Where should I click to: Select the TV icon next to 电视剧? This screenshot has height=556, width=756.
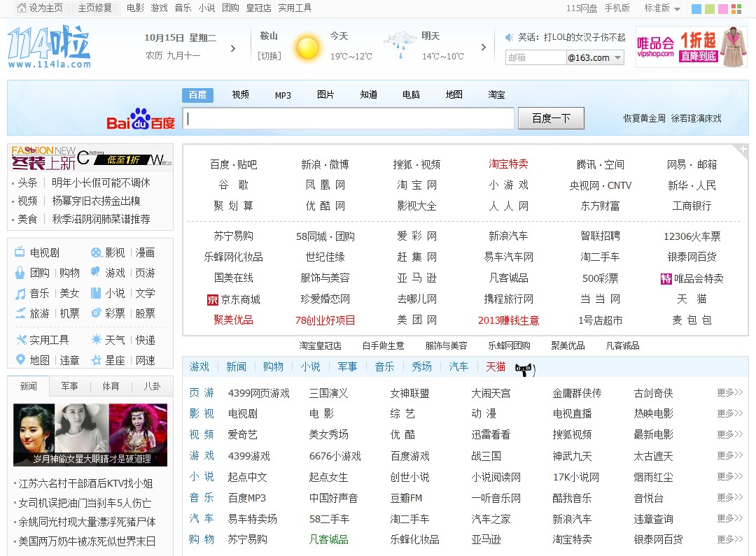[20, 252]
